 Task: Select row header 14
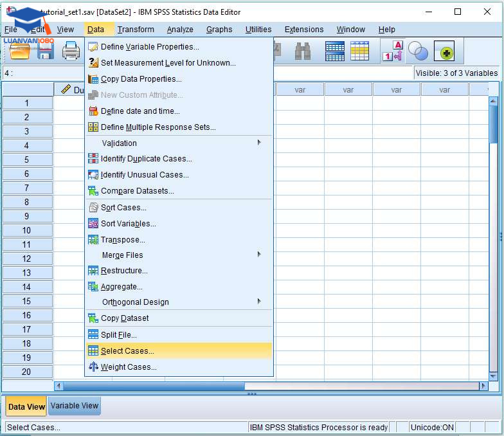click(x=27, y=287)
